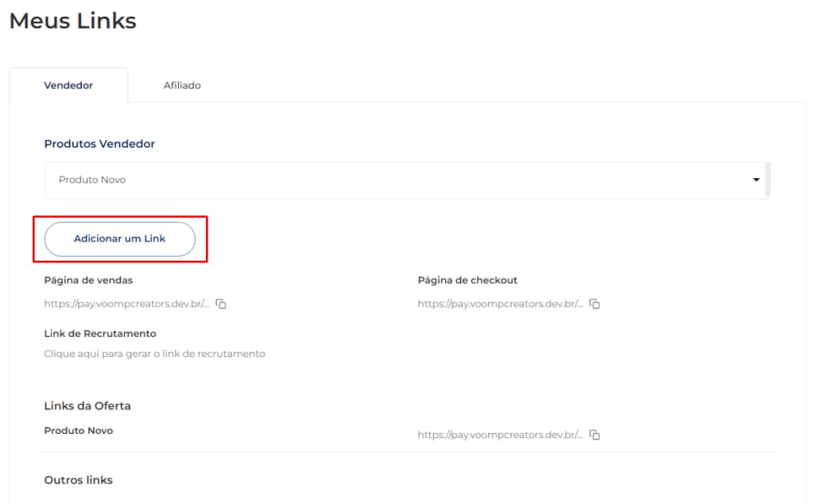Open the Produtos Vendedor dropdown arrow
Screen dimensions: 814x504
756,180
